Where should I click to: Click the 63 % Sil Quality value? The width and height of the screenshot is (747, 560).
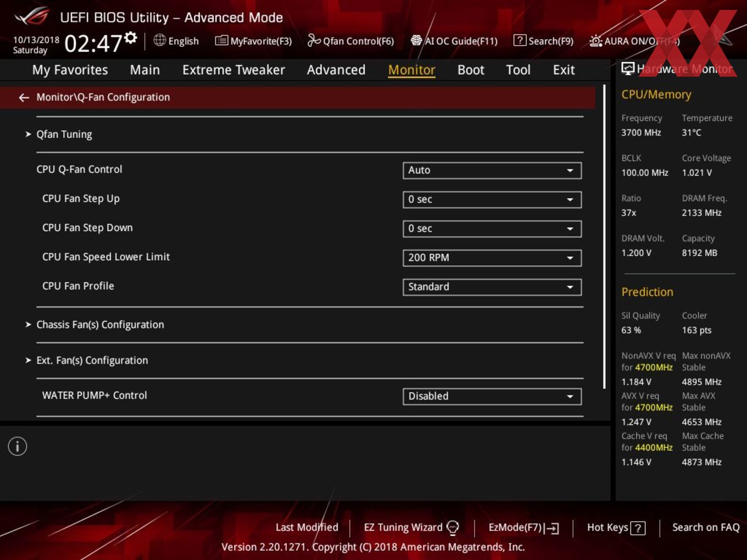pos(631,331)
